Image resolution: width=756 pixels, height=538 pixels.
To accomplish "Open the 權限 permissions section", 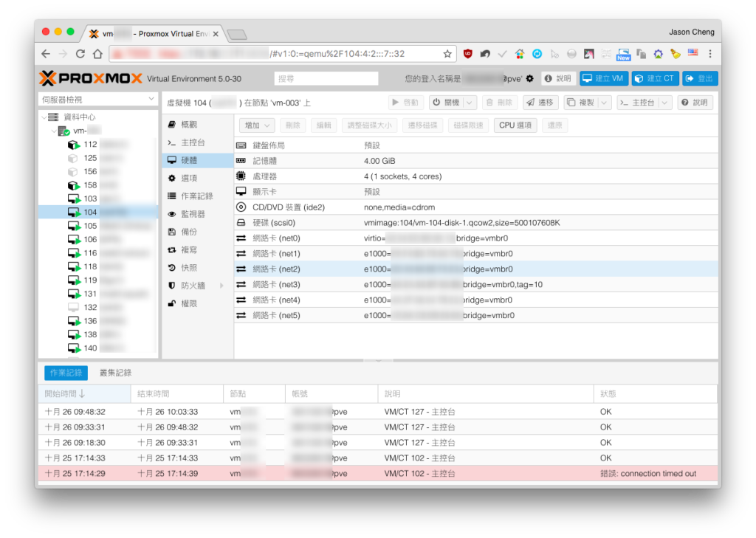I will (x=198, y=303).
